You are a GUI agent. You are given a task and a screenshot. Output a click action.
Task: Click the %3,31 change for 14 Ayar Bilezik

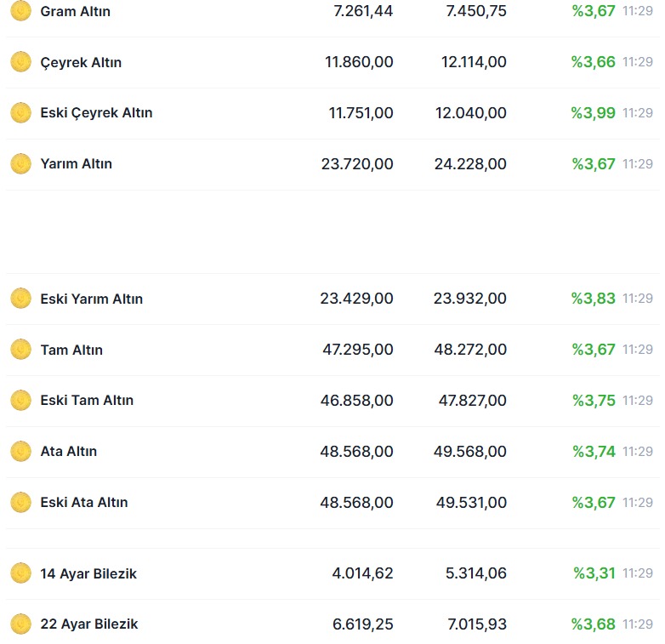594,573
